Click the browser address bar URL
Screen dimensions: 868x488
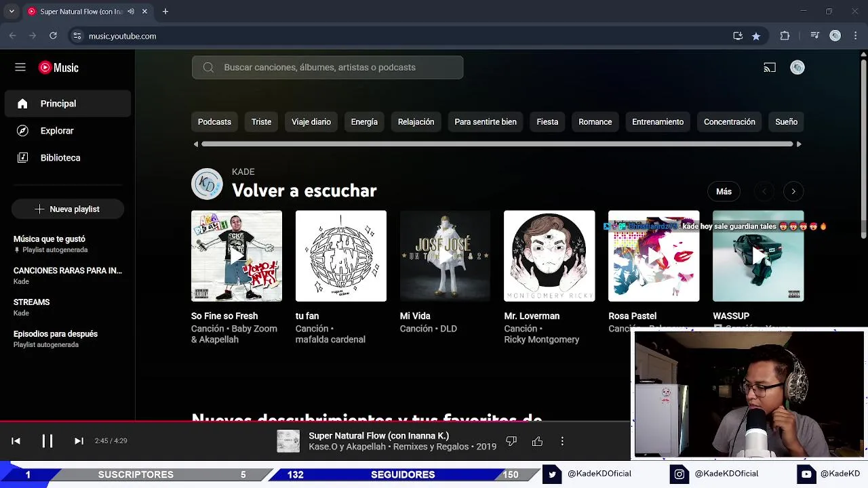(123, 36)
